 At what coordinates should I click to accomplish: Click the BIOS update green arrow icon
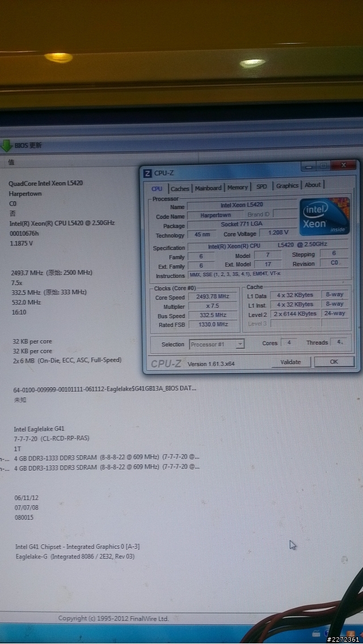[x=7, y=145]
